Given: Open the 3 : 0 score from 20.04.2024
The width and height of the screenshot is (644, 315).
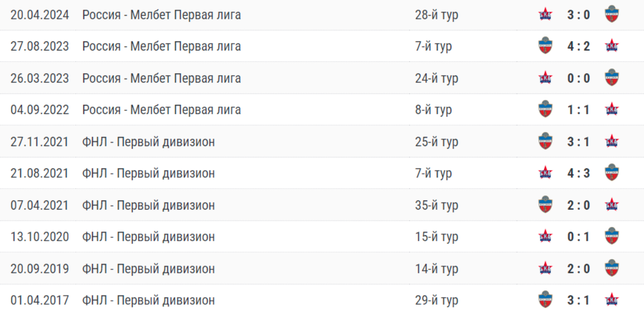Looking at the screenshot, I should click(x=579, y=15).
